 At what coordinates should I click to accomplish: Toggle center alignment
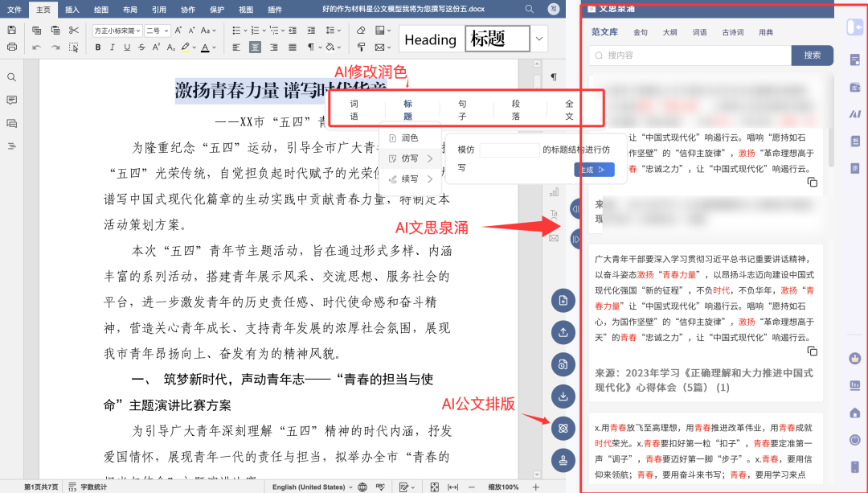pyautogui.click(x=255, y=47)
